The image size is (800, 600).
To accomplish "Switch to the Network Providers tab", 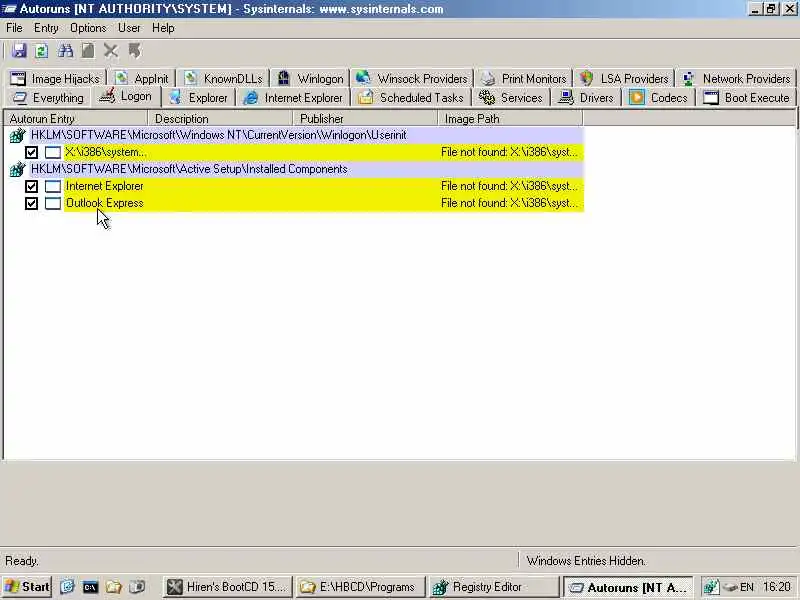I will coord(736,79).
